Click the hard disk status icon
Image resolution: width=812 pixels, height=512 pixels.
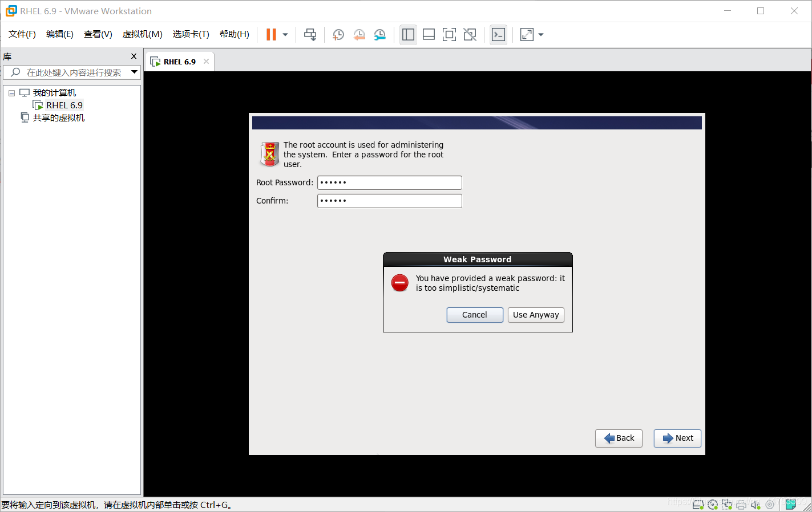pyautogui.click(x=698, y=505)
